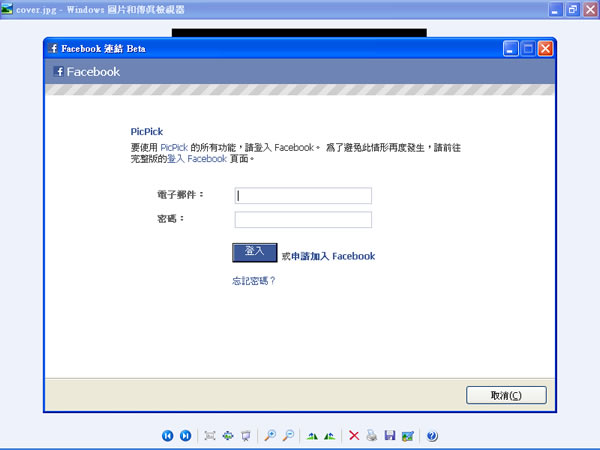Close the Facebook 連結 Beta dialog
The image size is (600, 450).
point(545,49)
